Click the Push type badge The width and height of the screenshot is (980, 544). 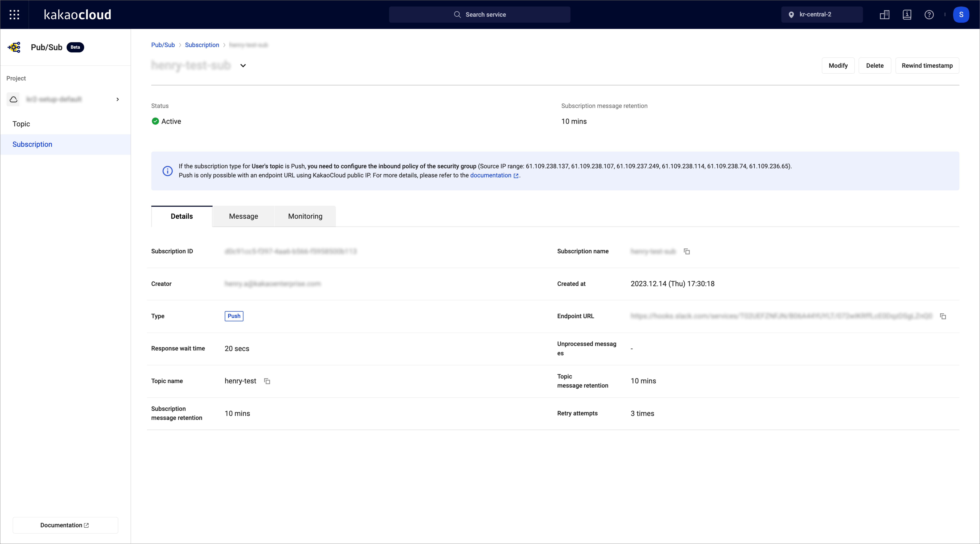point(234,316)
